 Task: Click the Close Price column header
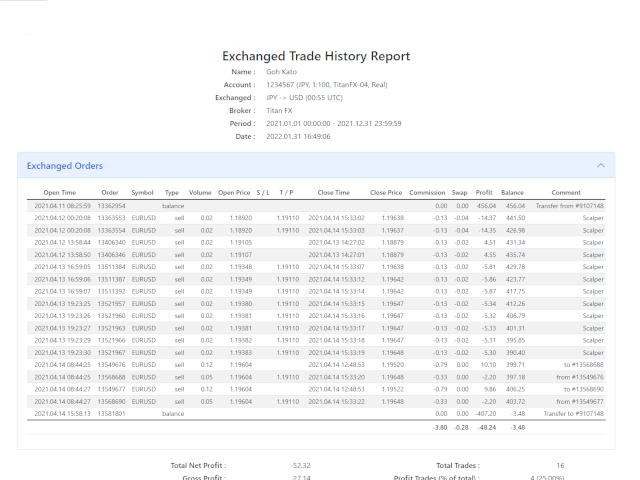(386, 193)
